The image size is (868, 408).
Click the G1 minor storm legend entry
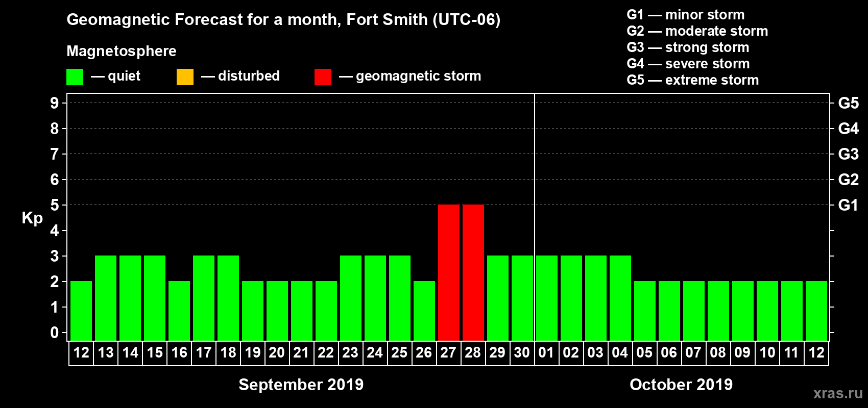[686, 15]
